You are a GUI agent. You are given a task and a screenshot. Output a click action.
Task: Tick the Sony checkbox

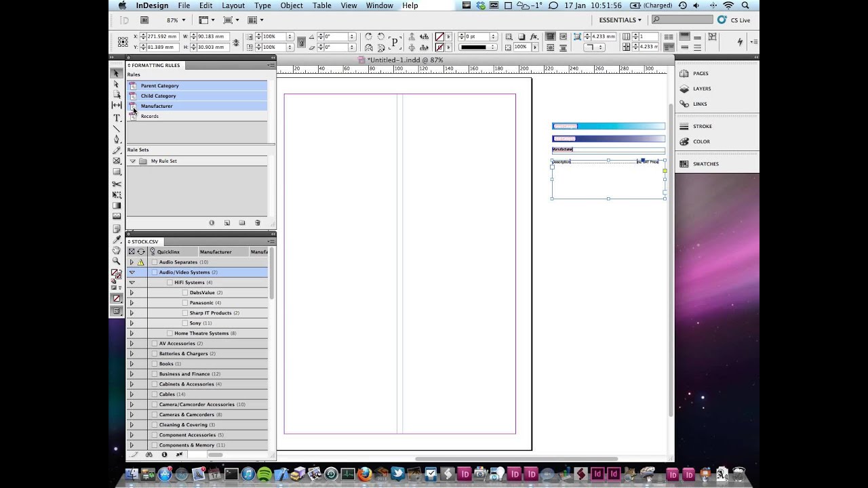coord(185,323)
